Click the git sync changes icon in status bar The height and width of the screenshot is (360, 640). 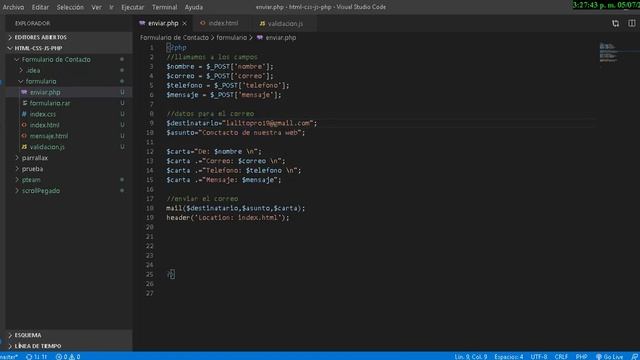coord(36,357)
